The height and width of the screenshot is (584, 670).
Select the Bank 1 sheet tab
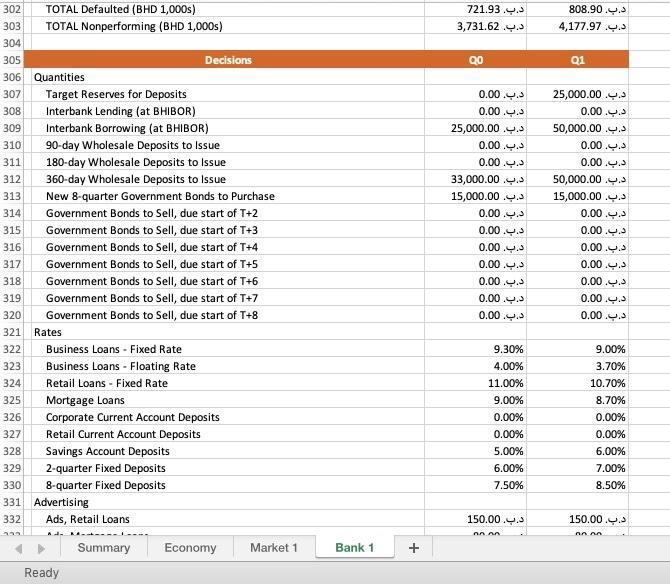[355, 547]
